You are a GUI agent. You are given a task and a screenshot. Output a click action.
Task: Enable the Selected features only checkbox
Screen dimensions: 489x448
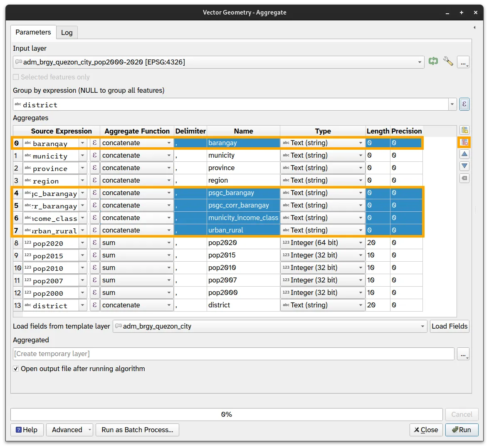pos(16,77)
